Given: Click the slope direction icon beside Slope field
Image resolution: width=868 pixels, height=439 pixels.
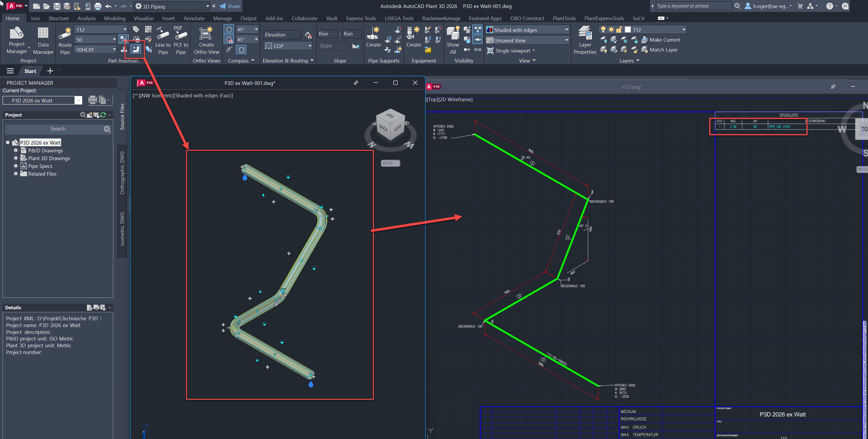Looking at the screenshot, I should 356,46.
